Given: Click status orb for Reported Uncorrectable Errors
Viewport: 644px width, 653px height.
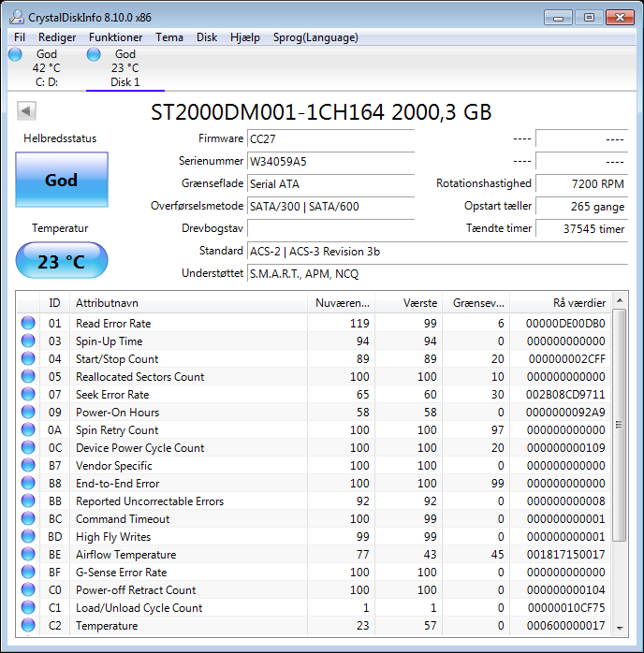Looking at the screenshot, I should (x=28, y=501).
